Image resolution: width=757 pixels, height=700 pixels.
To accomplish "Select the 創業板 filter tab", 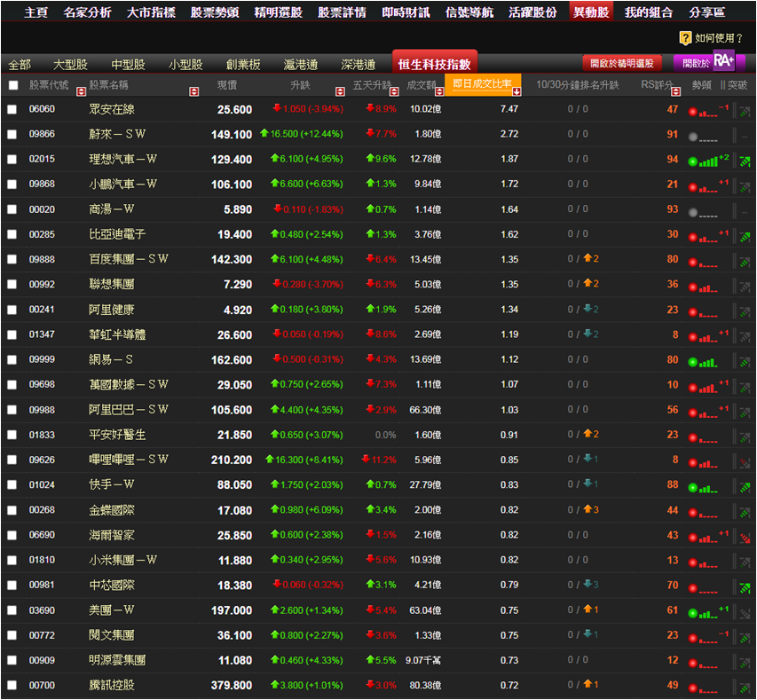I will pyautogui.click(x=243, y=64).
